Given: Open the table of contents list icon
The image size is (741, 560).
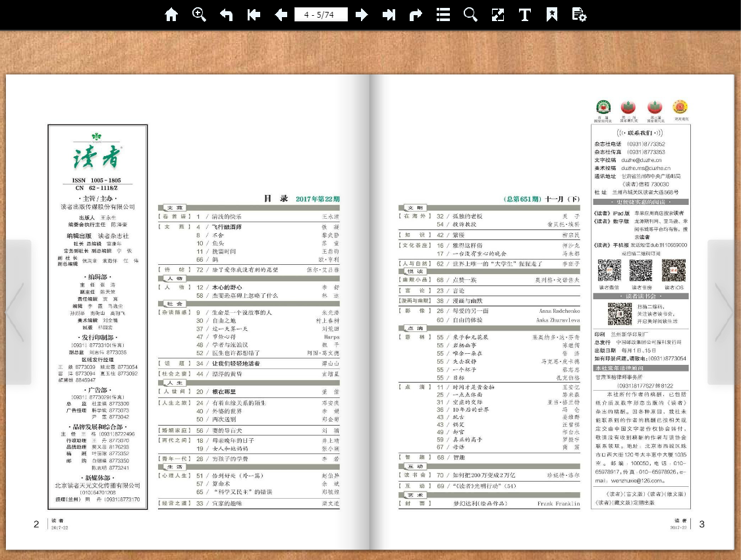Looking at the screenshot, I should 443,14.
